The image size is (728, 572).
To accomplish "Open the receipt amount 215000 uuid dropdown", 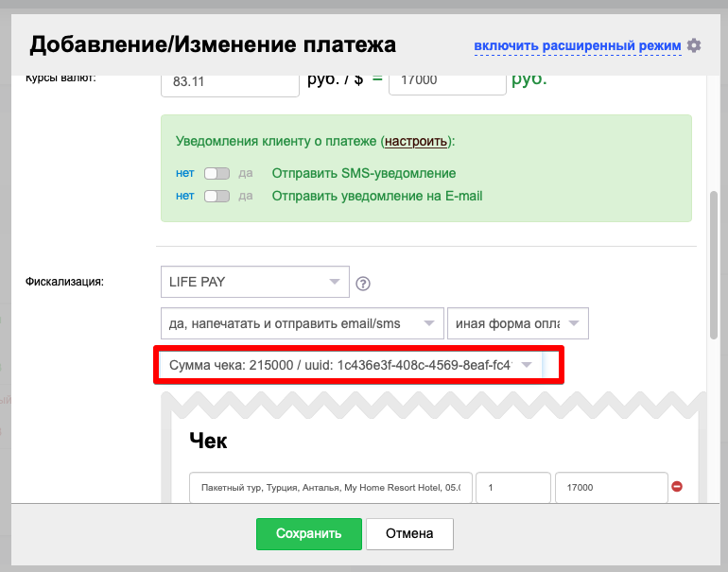I will tap(351, 365).
